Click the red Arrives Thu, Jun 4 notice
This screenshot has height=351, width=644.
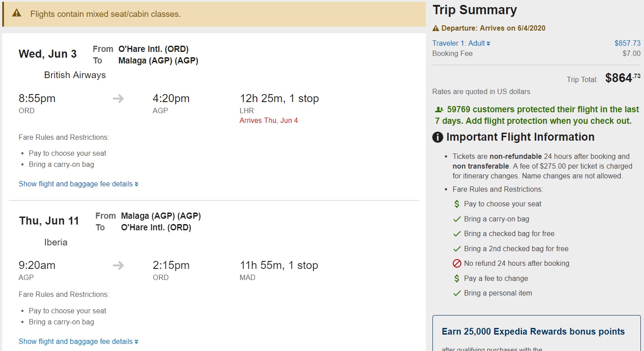[269, 120]
